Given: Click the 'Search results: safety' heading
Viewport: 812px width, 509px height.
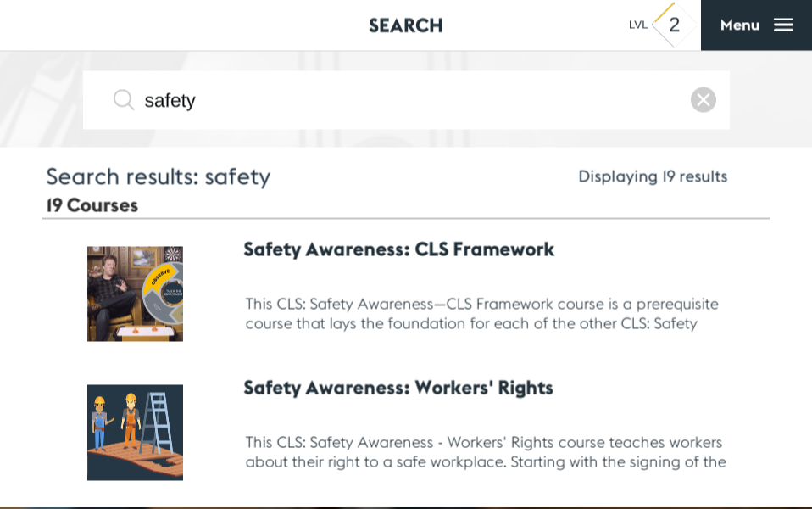Looking at the screenshot, I should tap(159, 176).
